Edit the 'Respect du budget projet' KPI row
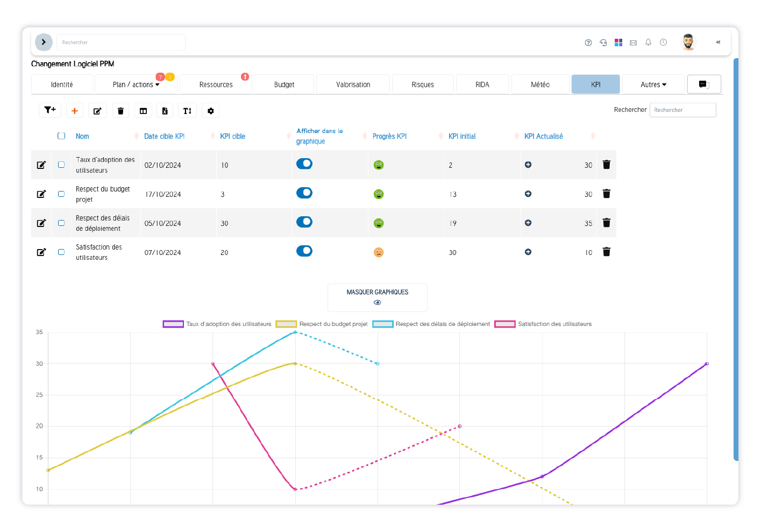The width and height of the screenshot is (761, 532). pos(41,194)
